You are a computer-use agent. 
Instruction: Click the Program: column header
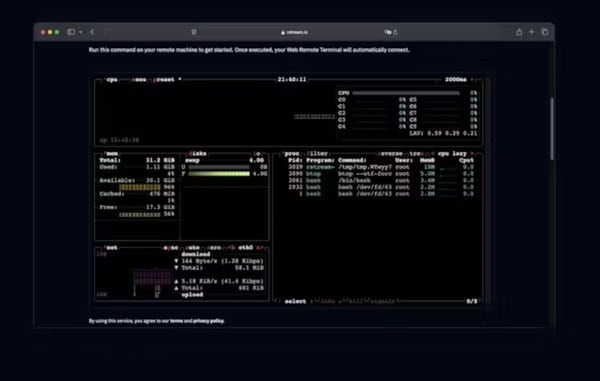pyautogui.click(x=320, y=160)
